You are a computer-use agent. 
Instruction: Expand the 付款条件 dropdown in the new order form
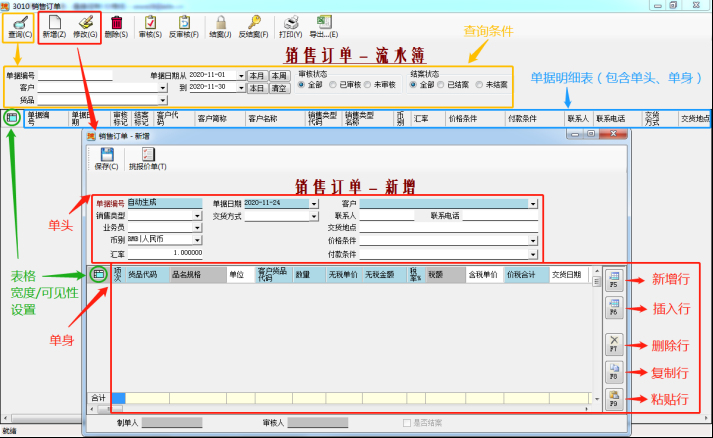(x=535, y=252)
